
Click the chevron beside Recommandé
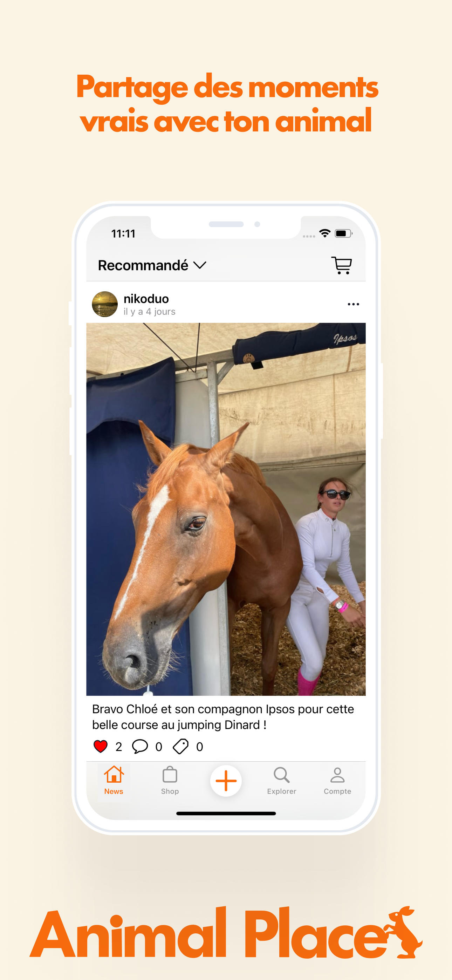(x=200, y=265)
